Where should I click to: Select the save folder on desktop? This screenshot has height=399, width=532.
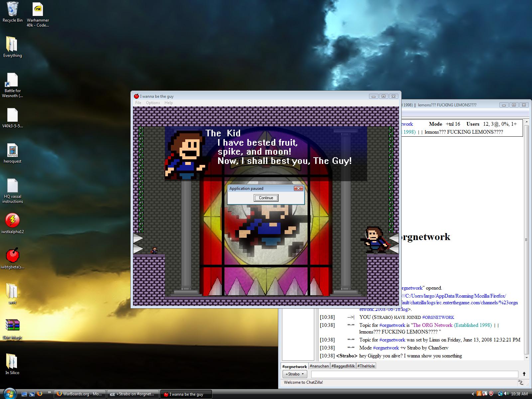12,294
